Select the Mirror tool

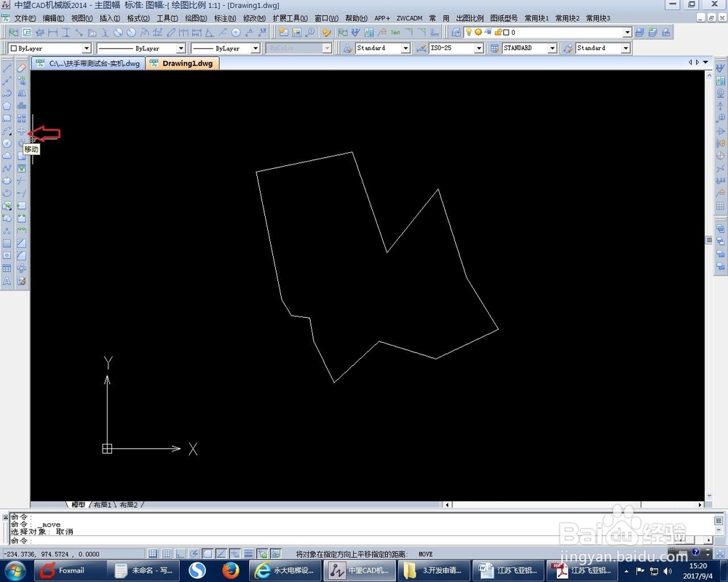(x=21, y=93)
